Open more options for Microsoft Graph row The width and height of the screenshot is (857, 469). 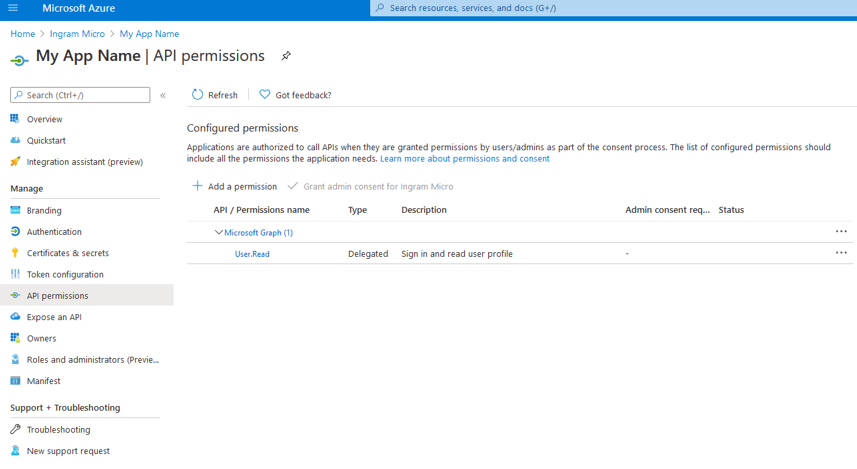841,232
